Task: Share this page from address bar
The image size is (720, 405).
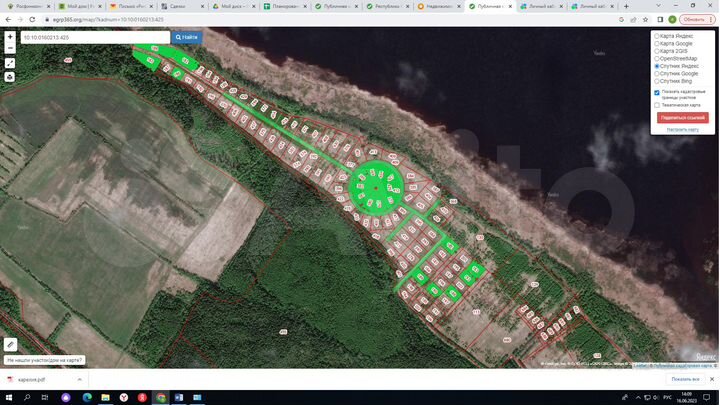Action: [x=634, y=20]
